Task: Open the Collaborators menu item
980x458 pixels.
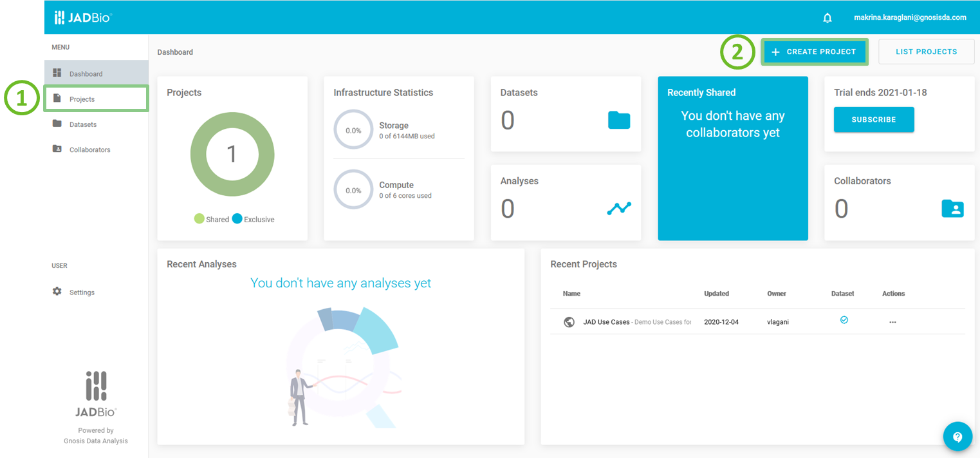Action: tap(97, 149)
